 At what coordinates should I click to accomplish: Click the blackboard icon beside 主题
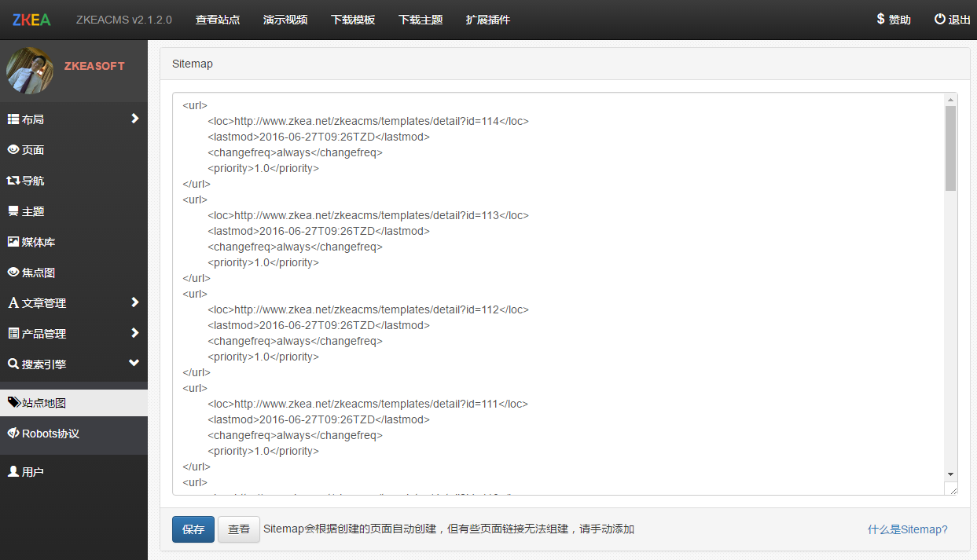click(x=13, y=210)
